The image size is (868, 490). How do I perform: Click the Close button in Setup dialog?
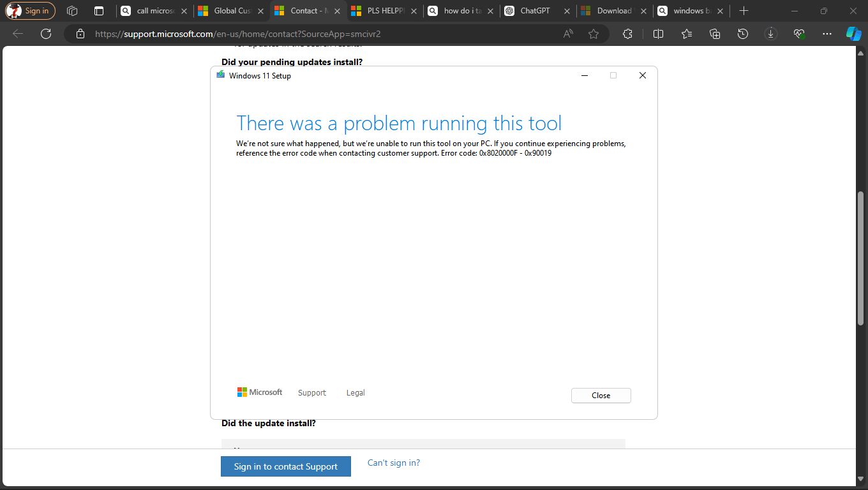click(x=601, y=396)
